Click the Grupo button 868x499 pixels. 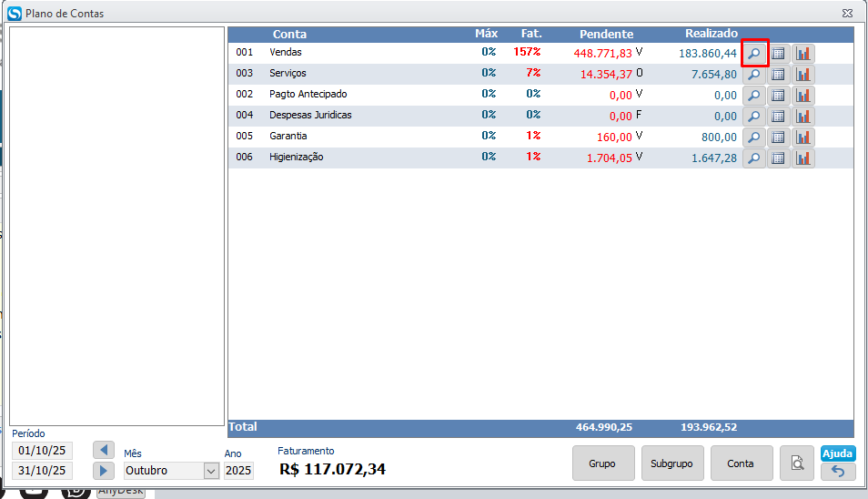(x=601, y=463)
